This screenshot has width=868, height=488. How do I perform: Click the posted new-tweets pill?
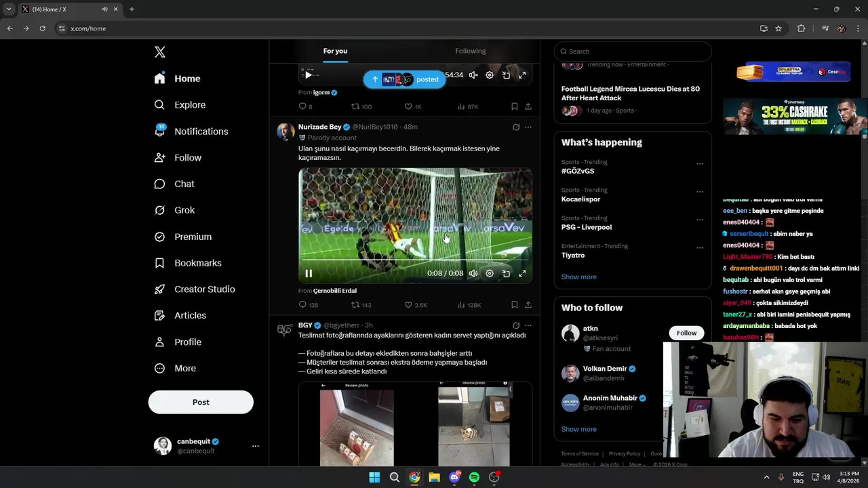click(404, 79)
